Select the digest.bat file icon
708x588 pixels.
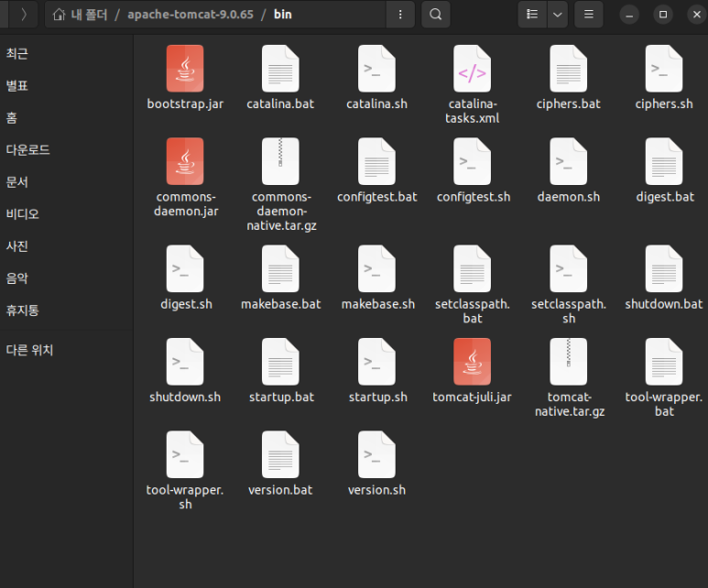point(664,162)
